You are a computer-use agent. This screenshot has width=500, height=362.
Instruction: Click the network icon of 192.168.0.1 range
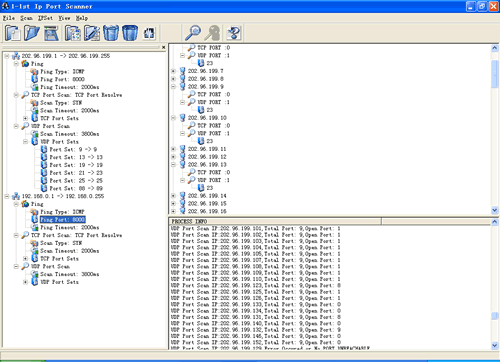click(x=16, y=196)
